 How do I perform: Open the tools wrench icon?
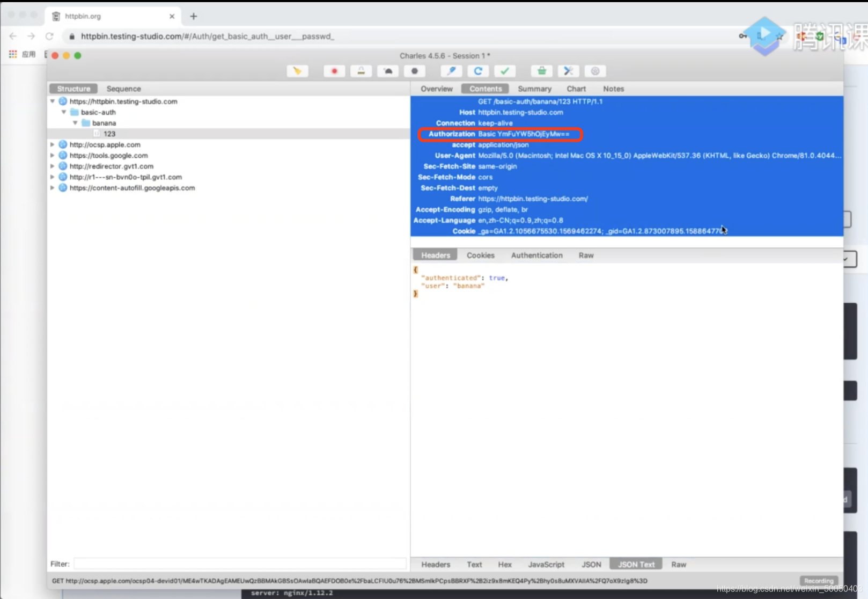tap(569, 71)
